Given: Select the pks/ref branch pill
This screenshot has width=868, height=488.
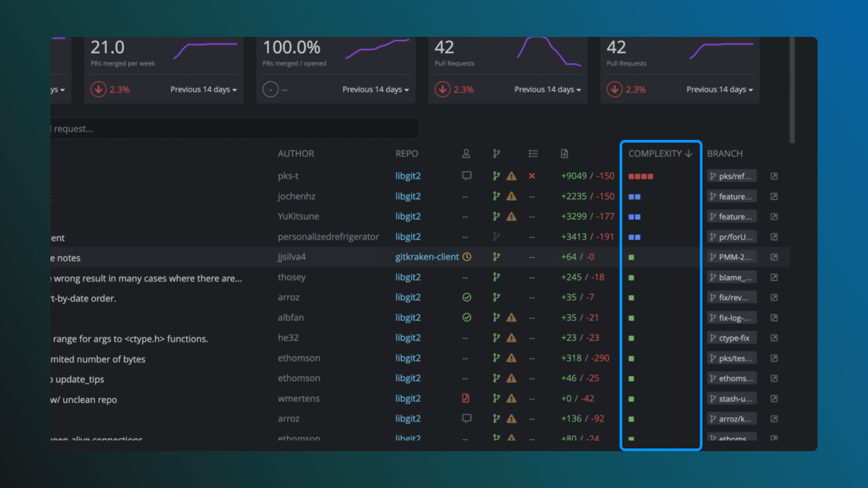Looking at the screenshot, I should (x=731, y=176).
